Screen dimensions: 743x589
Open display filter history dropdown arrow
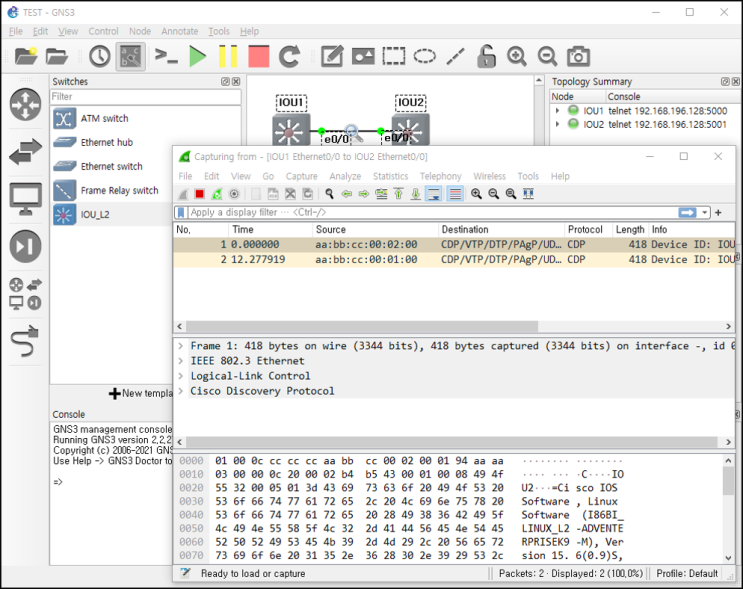pos(705,212)
